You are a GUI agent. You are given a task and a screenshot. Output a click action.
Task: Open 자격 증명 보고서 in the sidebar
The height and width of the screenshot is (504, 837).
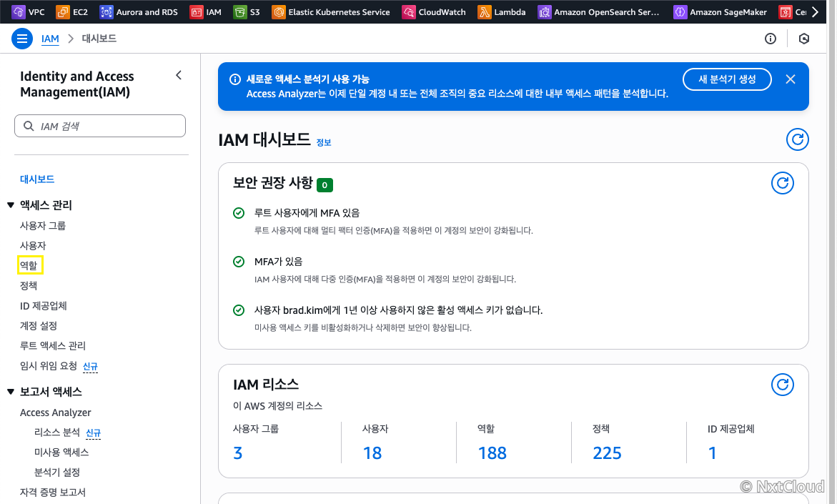(53, 493)
